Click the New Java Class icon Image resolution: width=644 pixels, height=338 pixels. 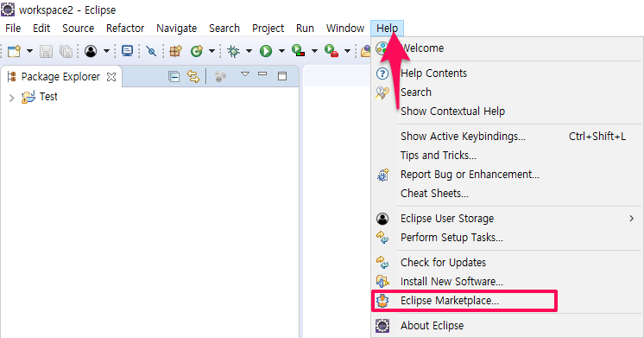(197, 51)
